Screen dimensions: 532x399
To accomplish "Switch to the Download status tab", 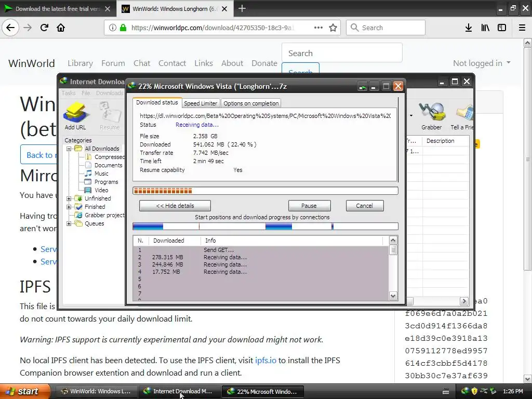I will point(157,102).
